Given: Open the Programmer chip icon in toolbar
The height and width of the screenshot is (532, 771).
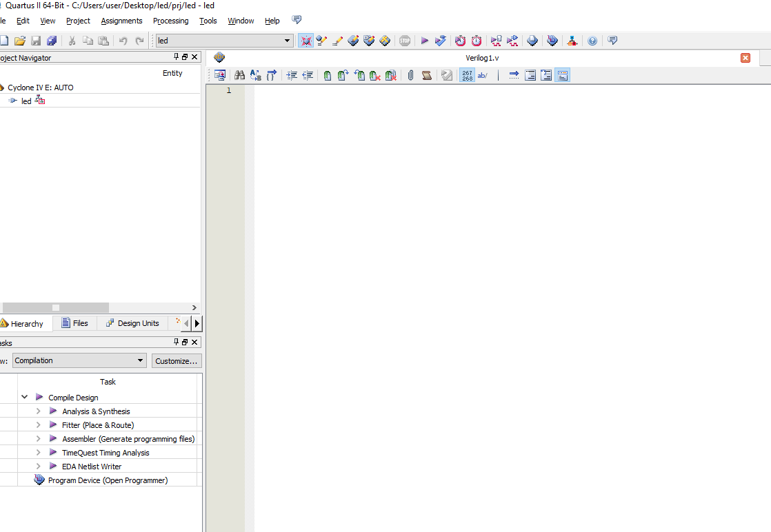Looking at the screenshot, I should pyautogui.click(x=552, y=41).
